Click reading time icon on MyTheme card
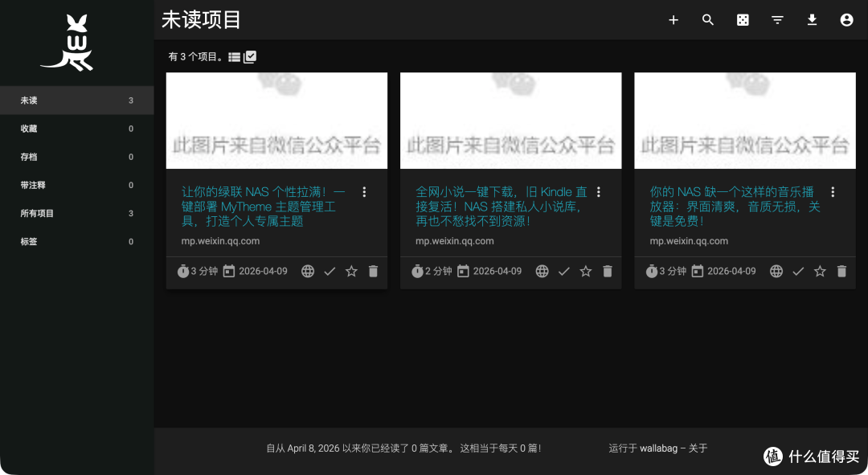This screenshot has height=475, width=868. pyautogui.click(x=183, y=272)
